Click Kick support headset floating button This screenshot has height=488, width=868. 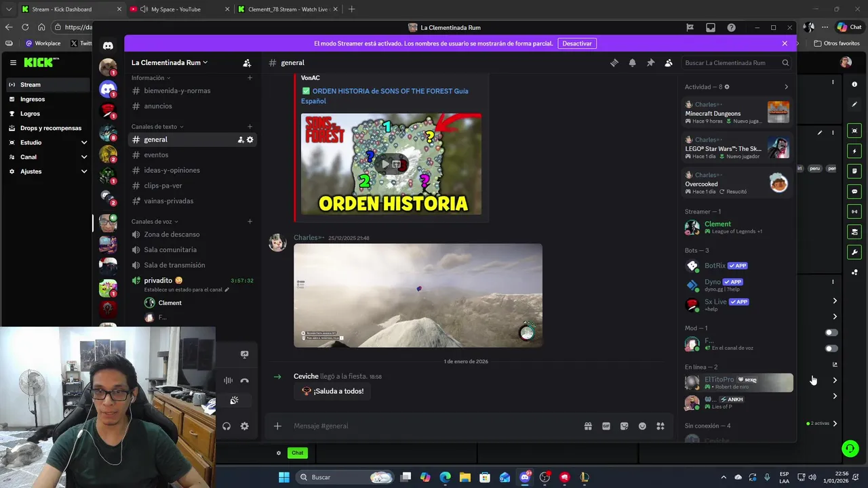point(850,449)
